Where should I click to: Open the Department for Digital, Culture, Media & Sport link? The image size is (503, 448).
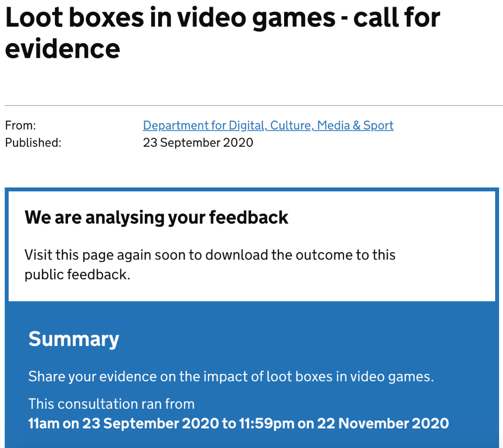(x=268, y=126)
